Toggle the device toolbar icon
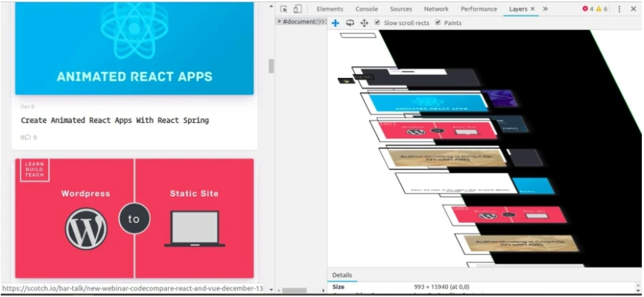 pos(297,9)
